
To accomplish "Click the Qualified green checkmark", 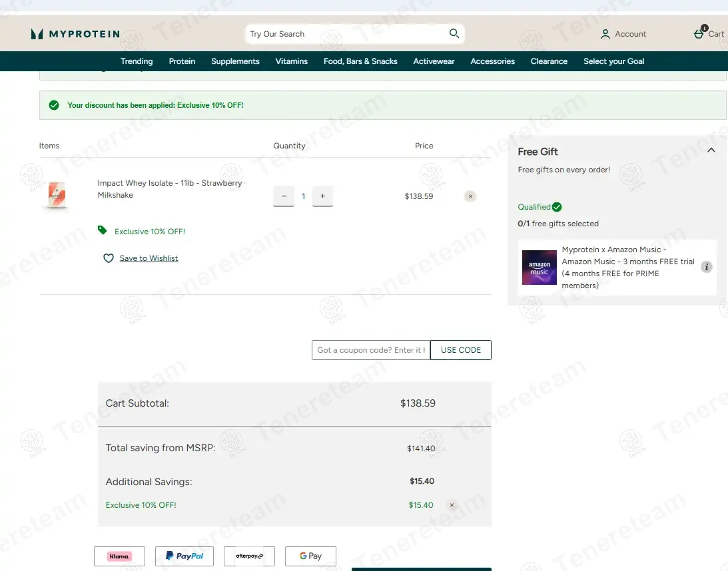I will tap(557, 207).
